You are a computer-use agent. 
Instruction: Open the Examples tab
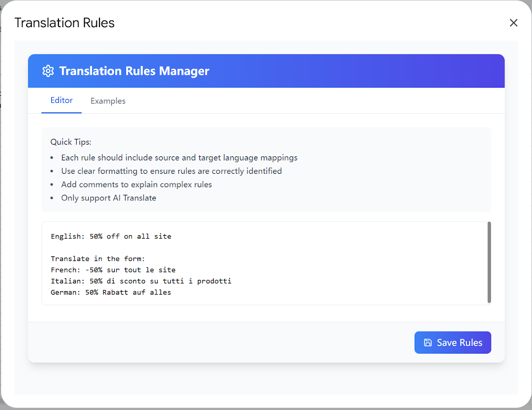[108, 101]
